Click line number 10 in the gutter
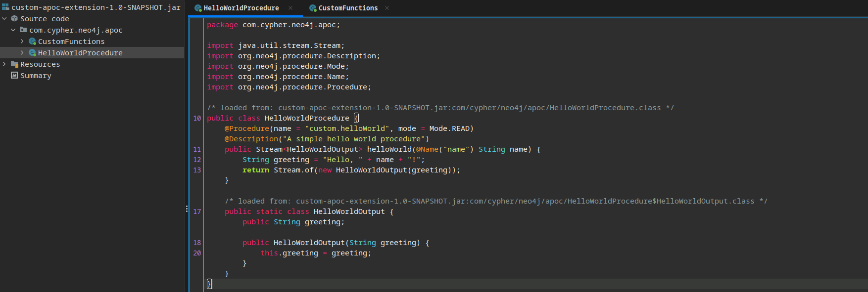Viewport: 868px width, 292px height. 197,118
